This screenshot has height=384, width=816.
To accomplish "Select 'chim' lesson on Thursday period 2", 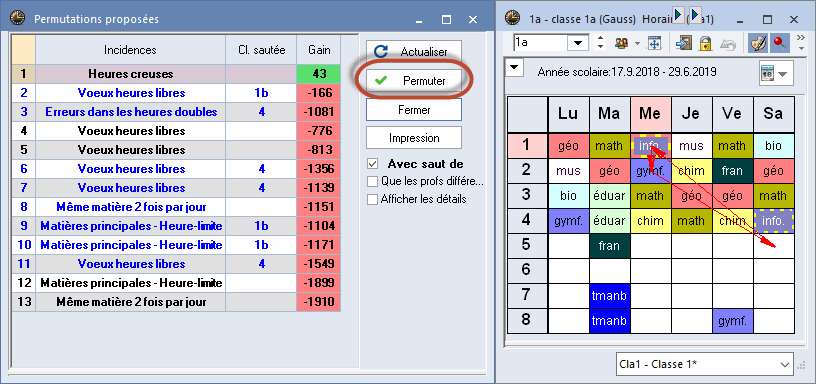I will pyautogui.click(x=691, y=170).
